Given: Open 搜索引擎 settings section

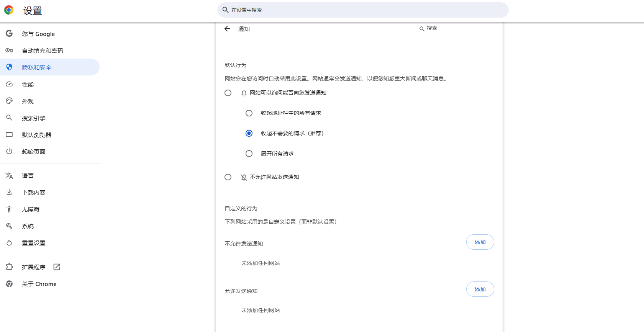Looking at the screenshot, I should pyautogui.click(x=50, y=118).
